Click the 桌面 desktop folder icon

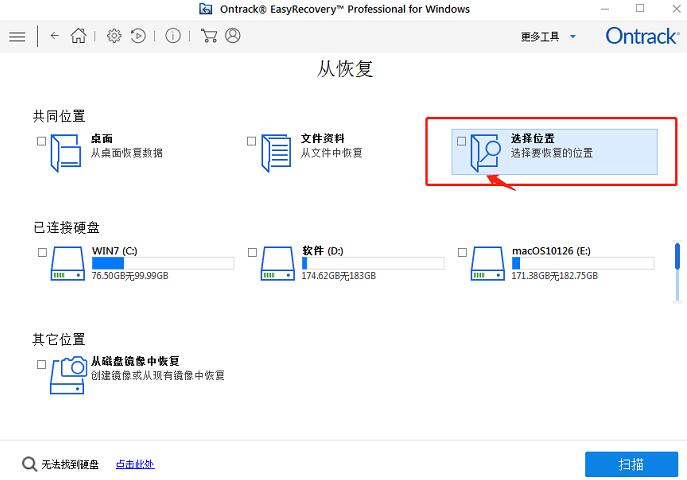[66, 153]
